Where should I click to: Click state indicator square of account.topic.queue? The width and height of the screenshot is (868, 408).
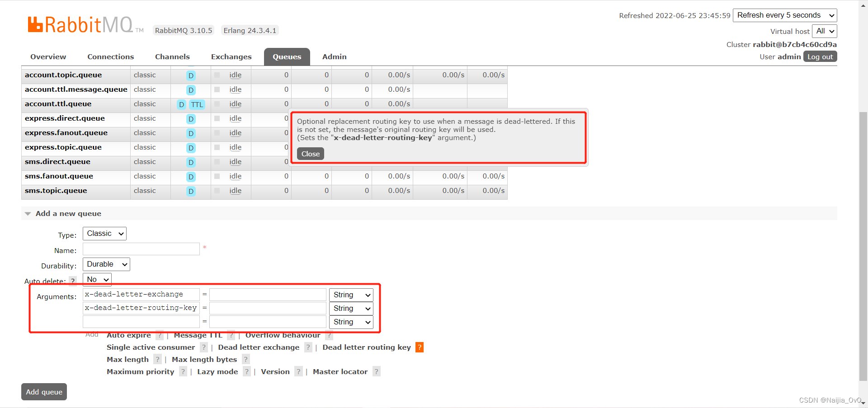tap(217, 75)
